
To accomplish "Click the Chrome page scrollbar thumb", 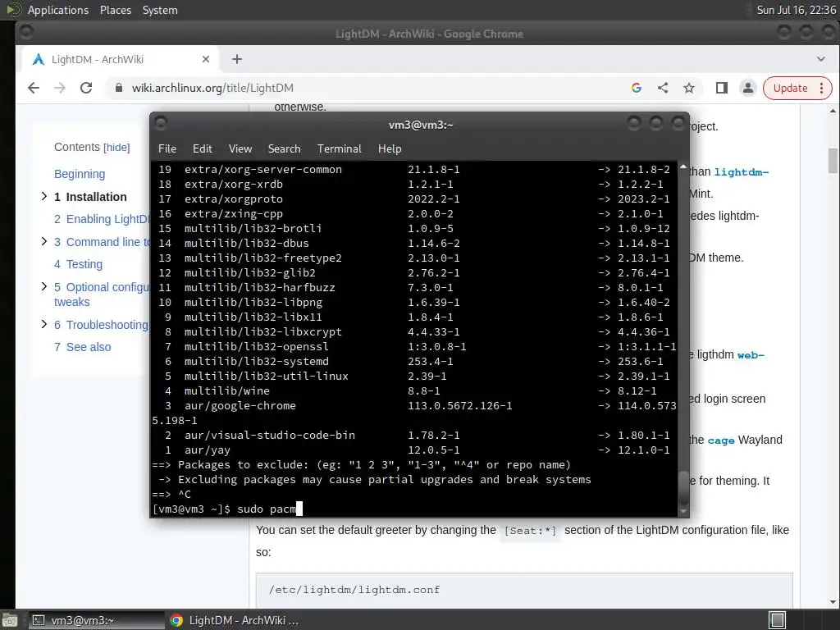I will pyautogui.click(x=833, y=161).
